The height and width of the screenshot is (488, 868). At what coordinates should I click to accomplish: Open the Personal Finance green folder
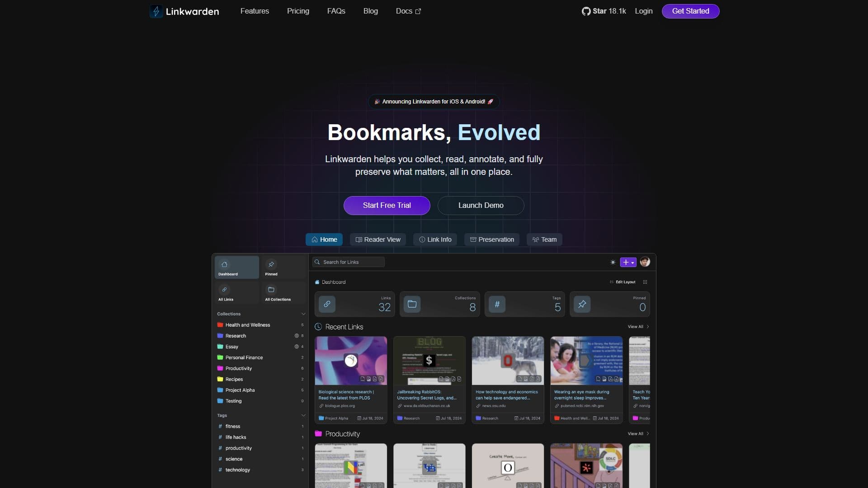[x=260, y=357]
